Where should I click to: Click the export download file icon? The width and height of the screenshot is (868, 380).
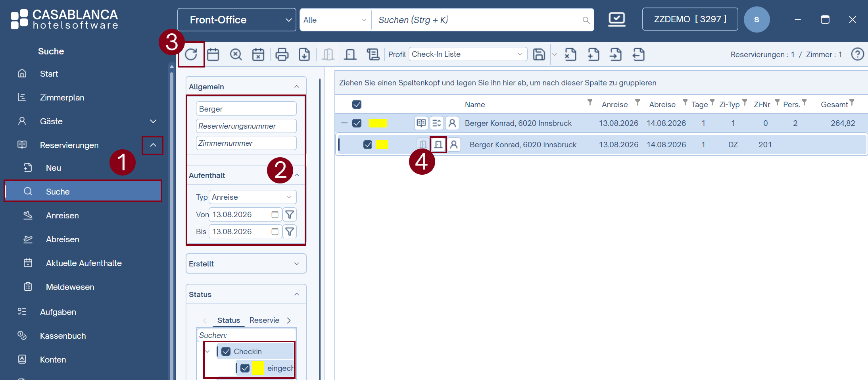pos(304,54)
